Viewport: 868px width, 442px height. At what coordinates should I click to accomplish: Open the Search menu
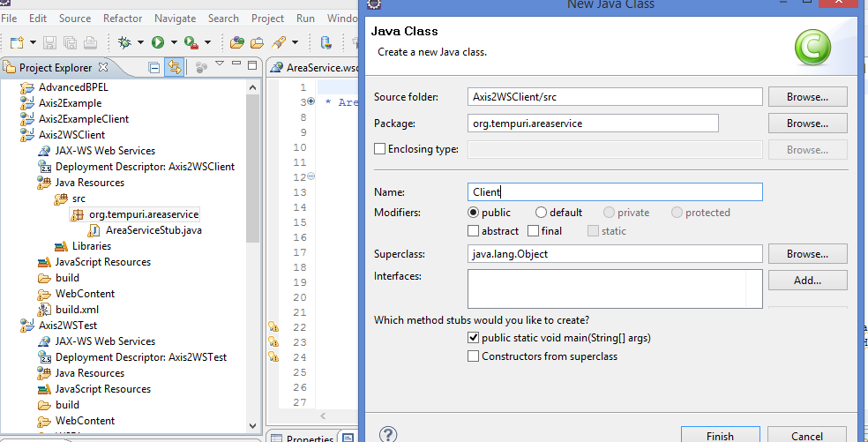coord(223,19)
